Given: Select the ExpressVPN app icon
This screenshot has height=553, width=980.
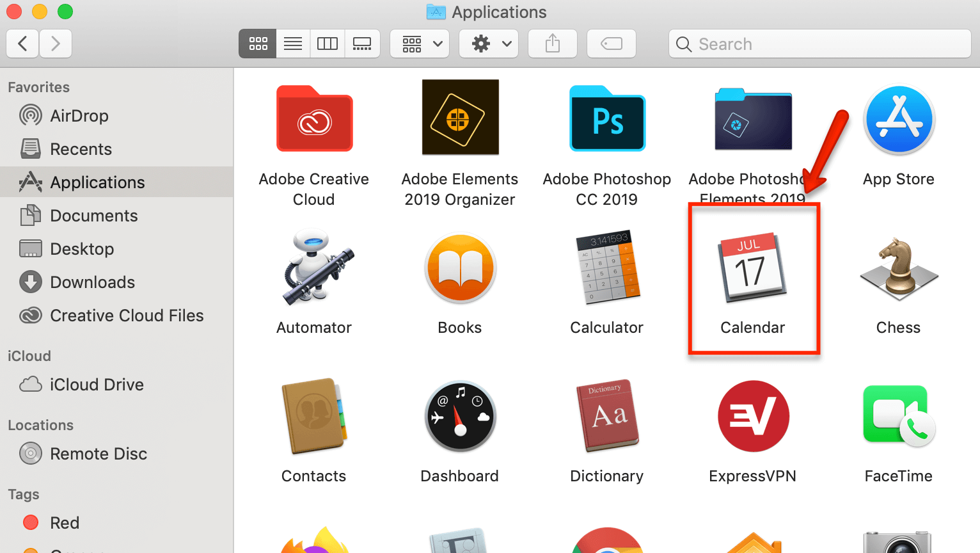Looking at the screenshot, I should tap(753, 416).
